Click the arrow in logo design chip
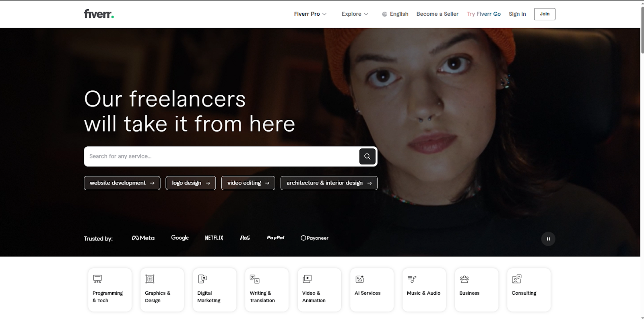 point(208,183)
